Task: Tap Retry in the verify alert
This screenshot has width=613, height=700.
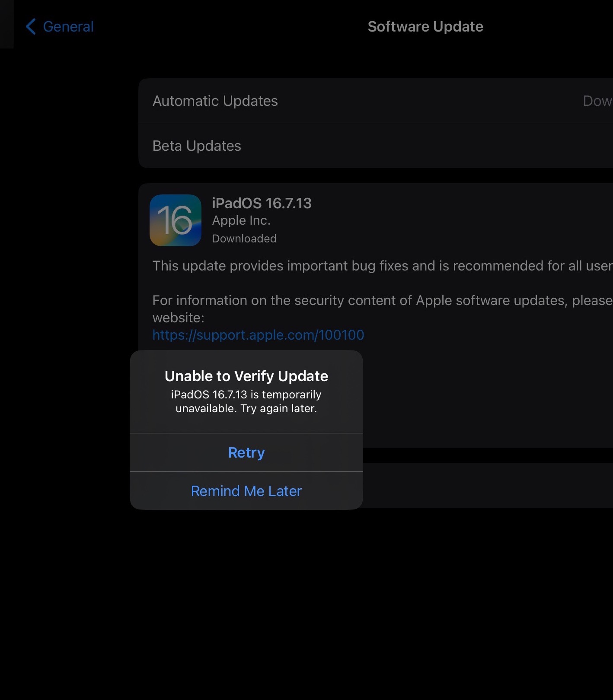Action: [246, 452]
